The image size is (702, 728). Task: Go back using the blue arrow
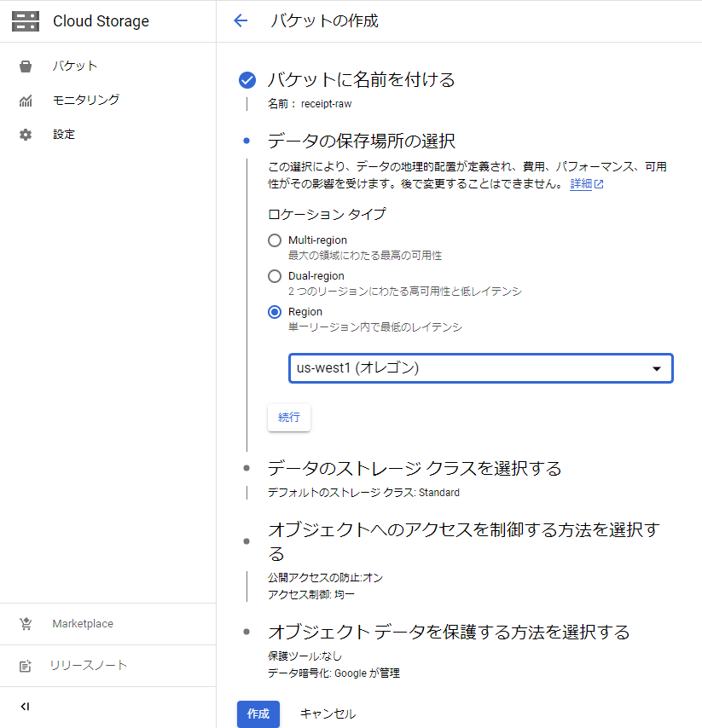[241, 20]
